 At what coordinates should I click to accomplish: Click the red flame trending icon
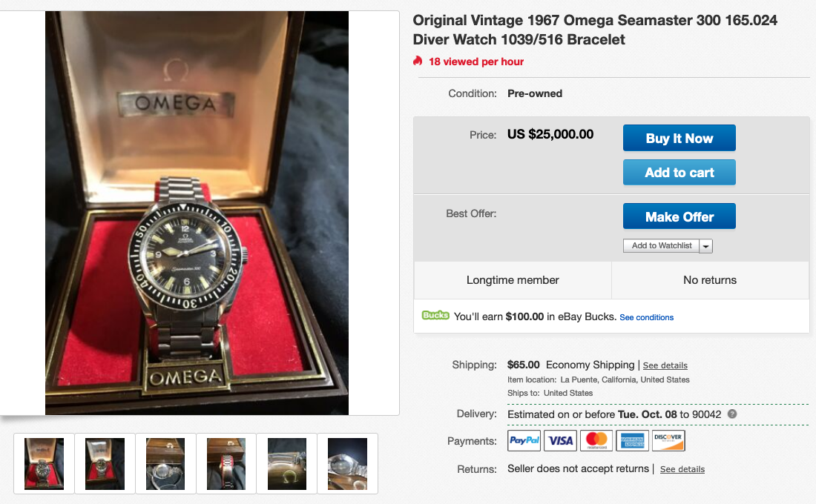tap(418, 62)
